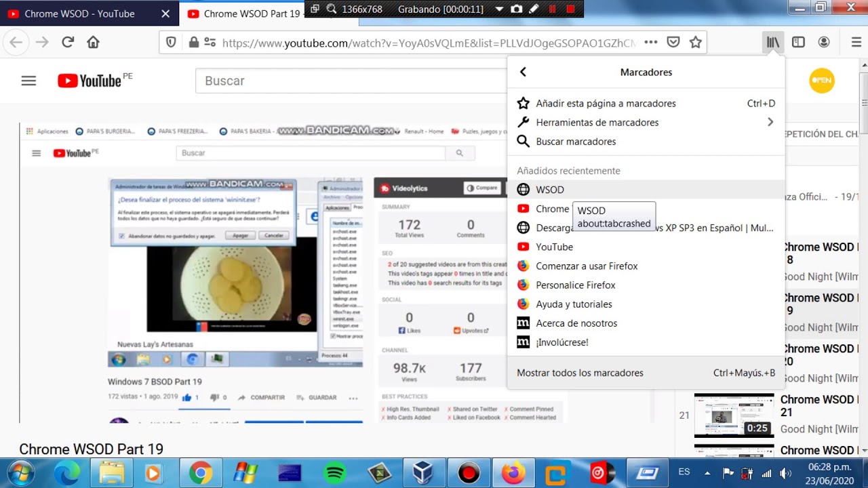Open the Firefox hamburger menu
The image size is (868, 488).
click(x=856, y=42)
